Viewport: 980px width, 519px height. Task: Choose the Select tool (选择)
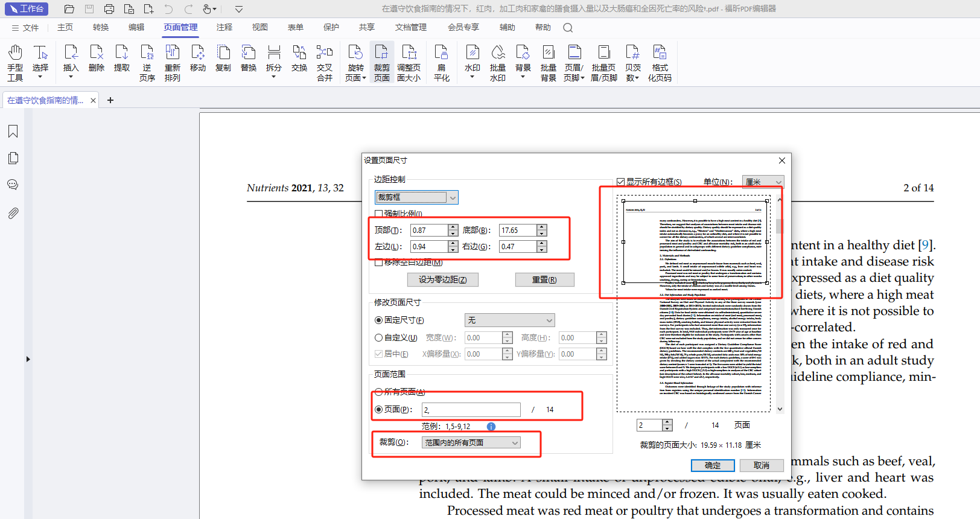click(x=40, y=62)
